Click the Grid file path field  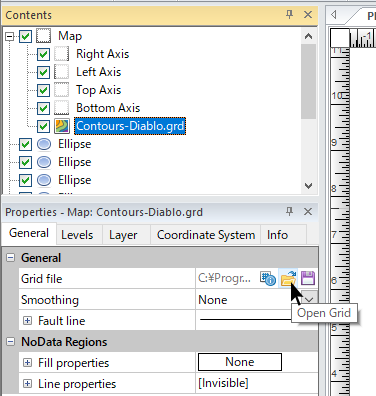coord(224,278)
